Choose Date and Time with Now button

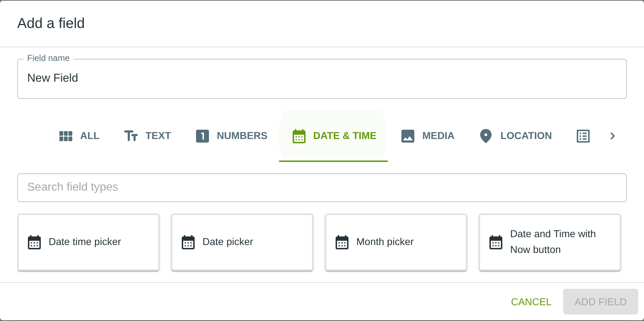click(550, 242)
